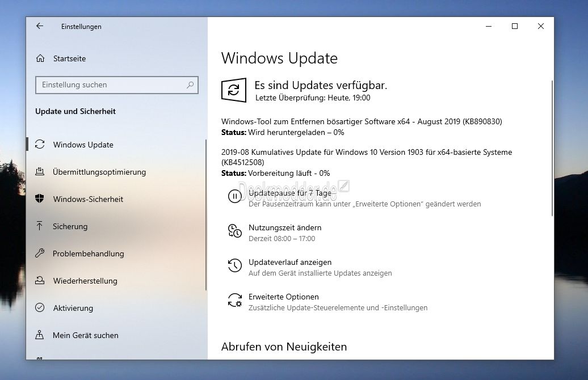This screenshot has width=588, height=380.
Task: Click 'Auf dem Gerät installierte Updates anzeigen' text
Action: 320,273
